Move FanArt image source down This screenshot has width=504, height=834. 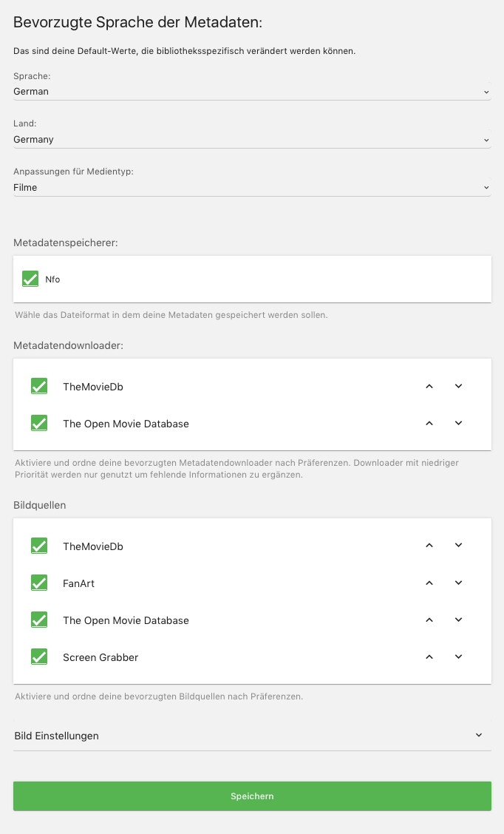pyautogui.click(x=458, y=583)
